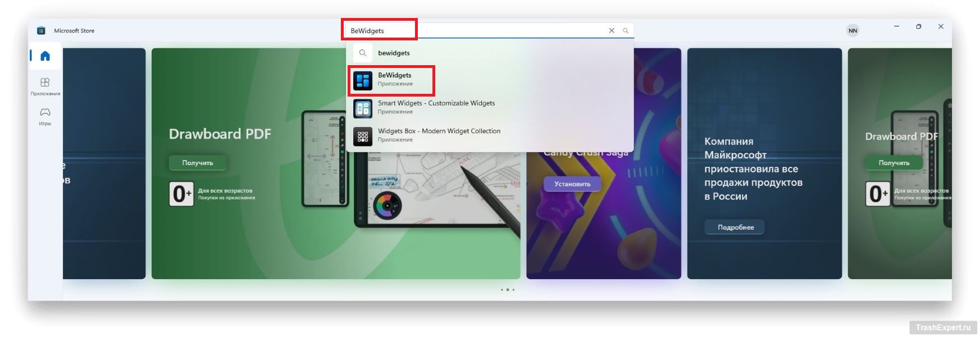Select the 'bewidgets' search query suggestion
This screenshot has width=980, height=337.
(x=394, y=53)
